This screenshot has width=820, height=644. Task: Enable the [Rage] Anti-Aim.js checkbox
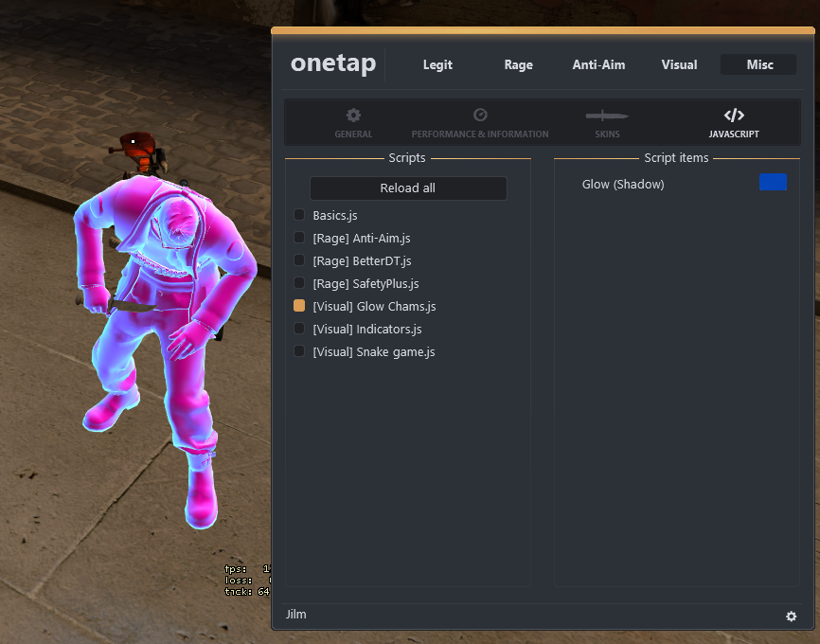(299, 238)
